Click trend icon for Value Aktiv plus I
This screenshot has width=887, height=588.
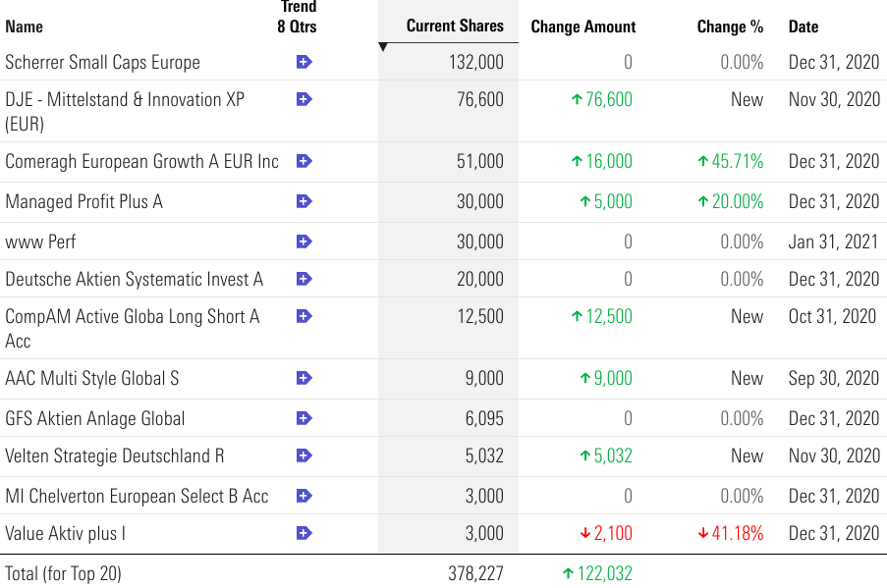point(304,533)
